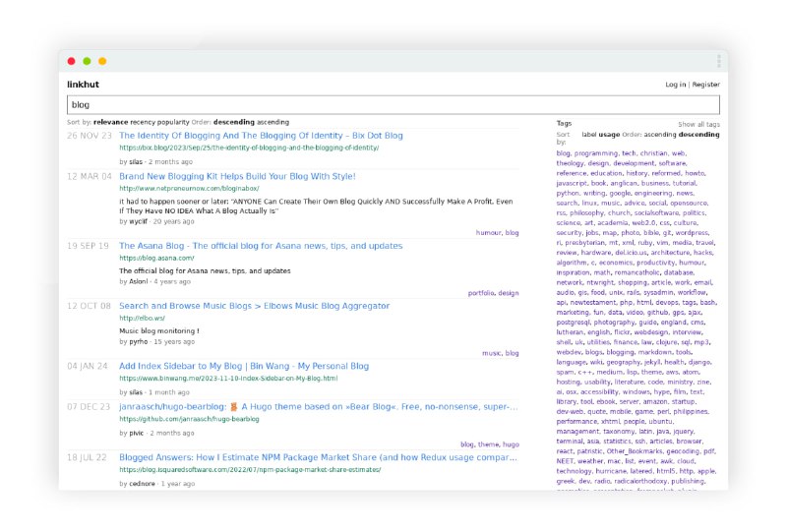Open 'Add Index Sidebar to My Blog' link
The height and width of the screenshot is (532, 787).
click(244, 366)
